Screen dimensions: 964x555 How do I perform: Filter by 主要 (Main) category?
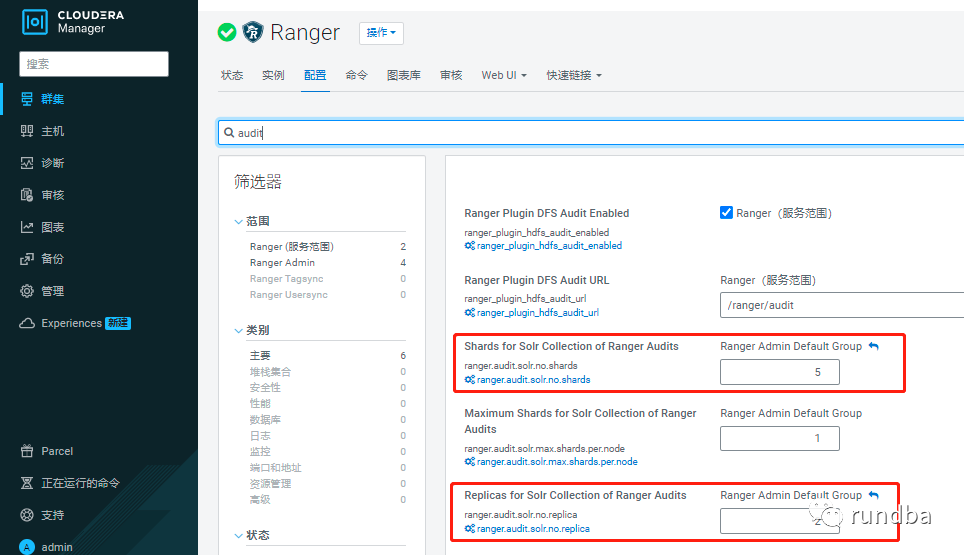[x=260, y=355]
